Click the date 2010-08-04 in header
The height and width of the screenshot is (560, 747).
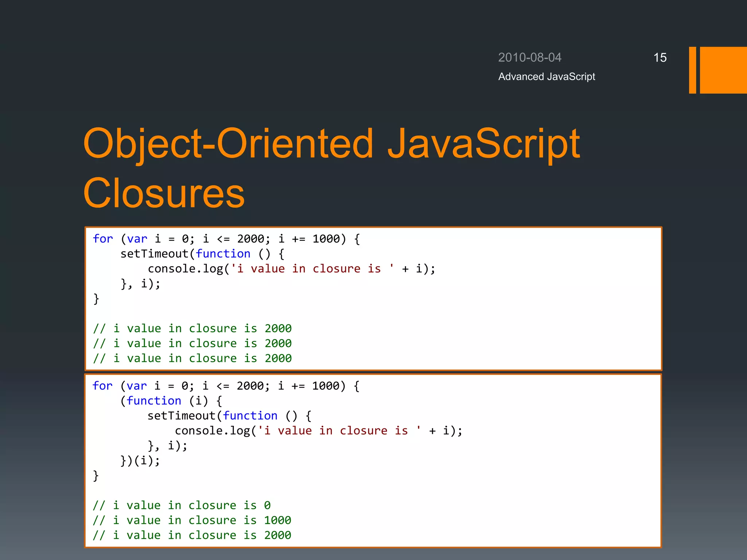(529, 58)
